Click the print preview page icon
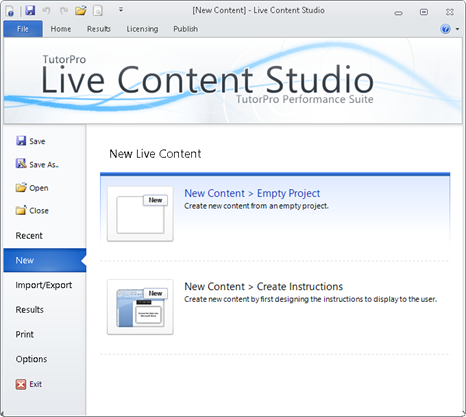The height and width of the screenshot is (417, 466). coord(97,11)
